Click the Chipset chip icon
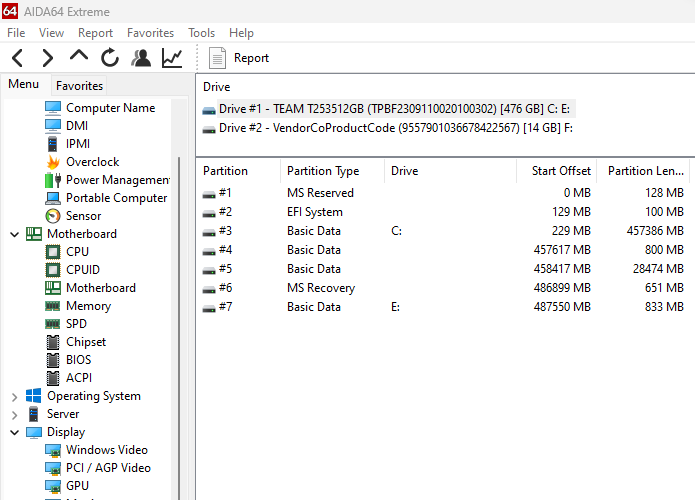The image size is (695, 500). tap(53, 342)
